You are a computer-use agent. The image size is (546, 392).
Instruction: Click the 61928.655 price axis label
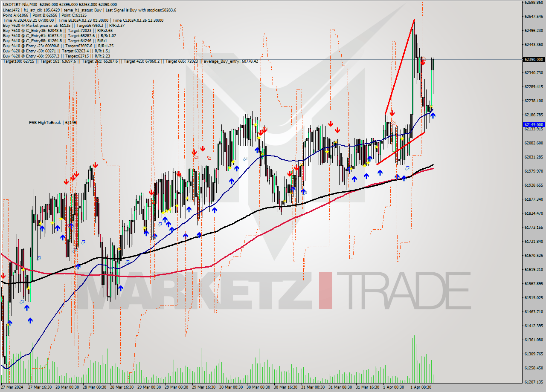click(533, 185)
